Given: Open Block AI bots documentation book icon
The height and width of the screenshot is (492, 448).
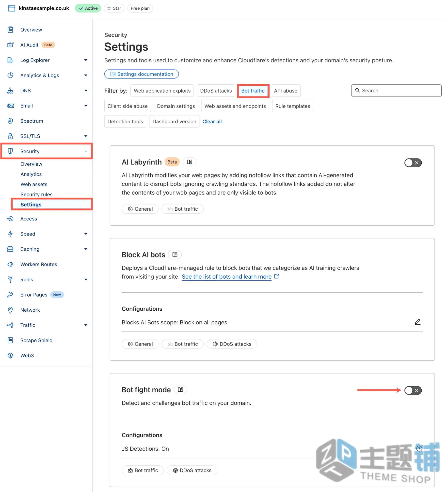Looking at the screenshot, I should (x=175, y=255).
